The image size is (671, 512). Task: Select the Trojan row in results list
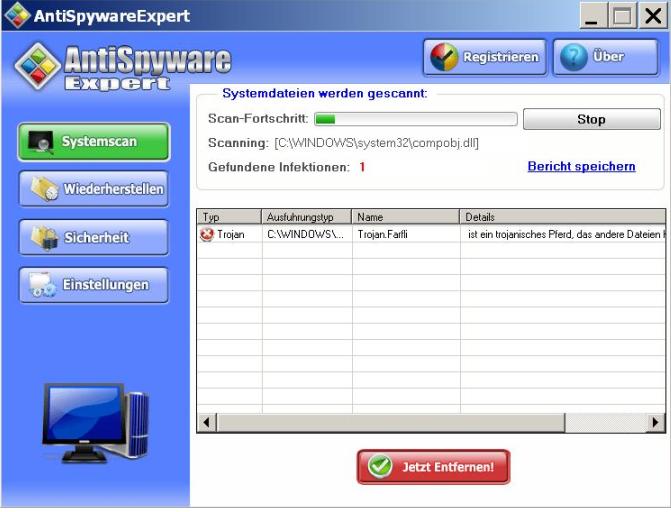tap(431, 234)
